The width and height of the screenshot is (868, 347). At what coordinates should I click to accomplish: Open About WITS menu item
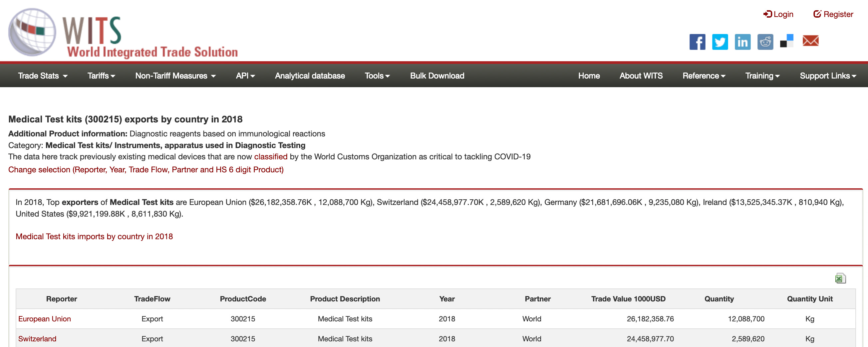(641, 76)
